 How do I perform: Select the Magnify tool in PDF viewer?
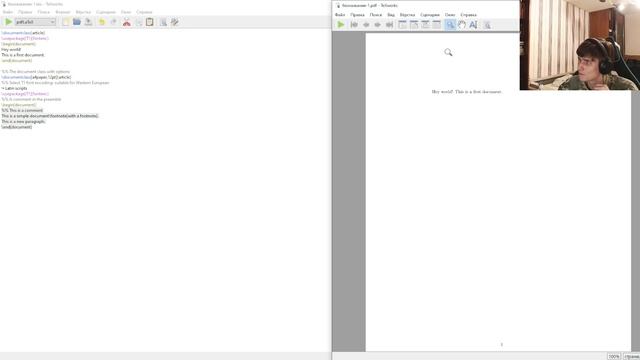point(450,25)
